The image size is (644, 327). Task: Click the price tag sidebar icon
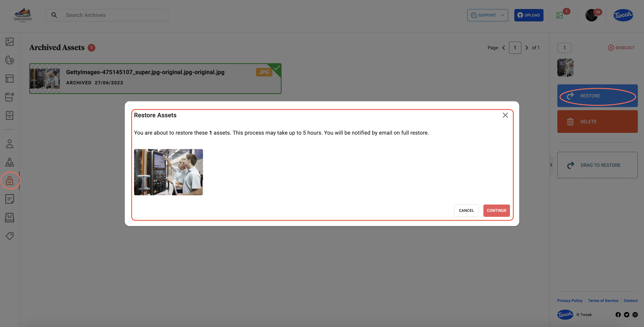[10, 236]
